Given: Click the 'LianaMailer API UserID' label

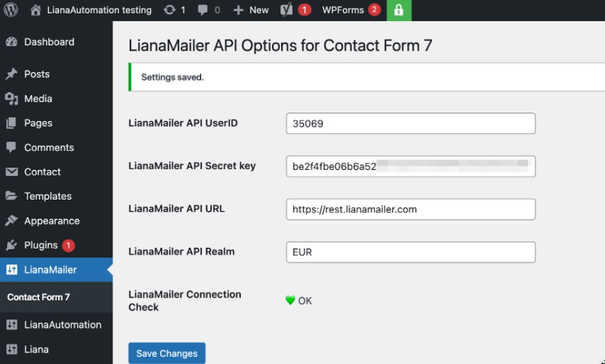Looking at the screenshot, I should [x=183, y=123].
